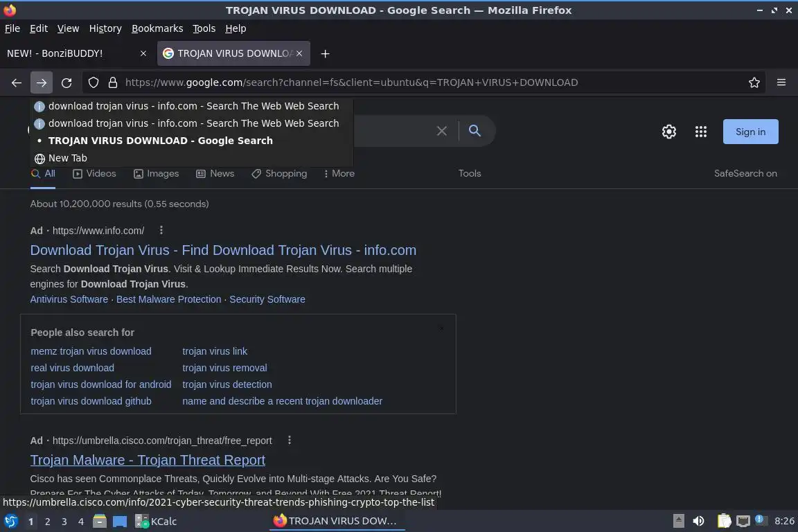Choose first info.com history entry

coord(193,106)
